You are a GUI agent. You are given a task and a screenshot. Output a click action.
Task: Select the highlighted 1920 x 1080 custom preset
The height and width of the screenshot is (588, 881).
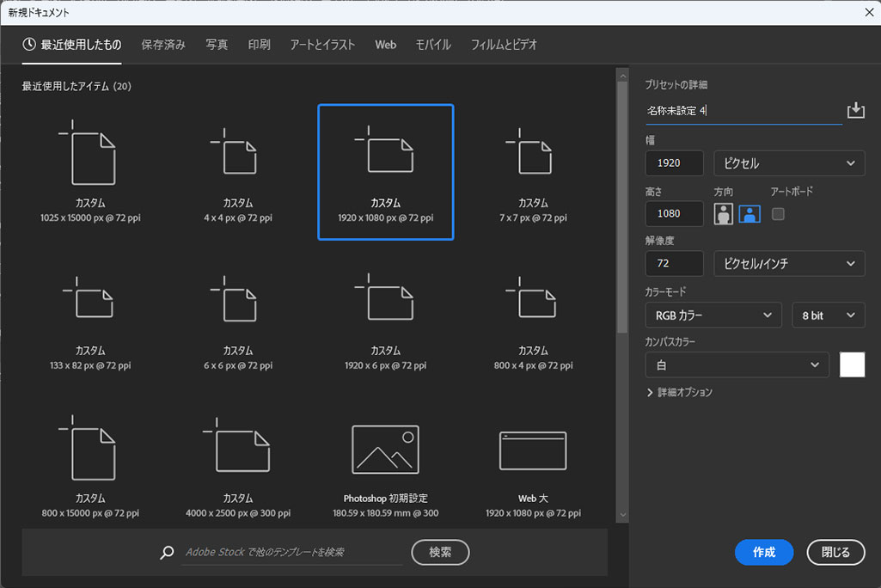[385, 172]
